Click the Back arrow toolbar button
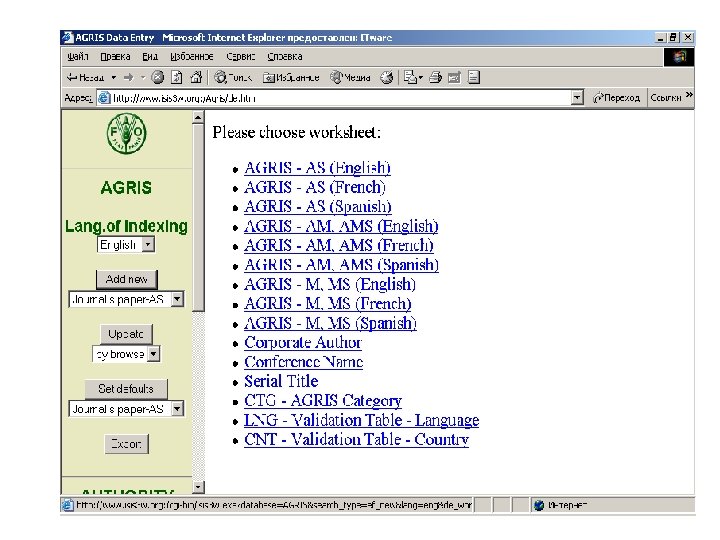Image resolution: width=720 pixels, height=540 pixels. 85,78
